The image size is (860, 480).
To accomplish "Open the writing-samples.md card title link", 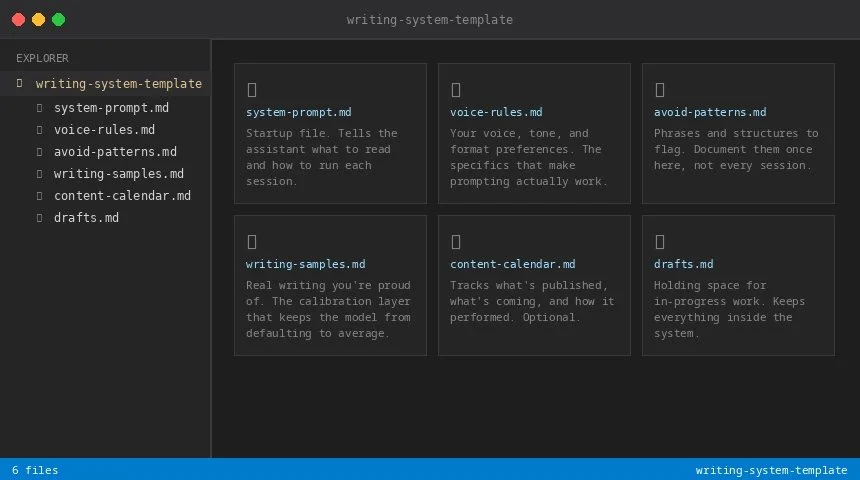I will coord(305,264).
